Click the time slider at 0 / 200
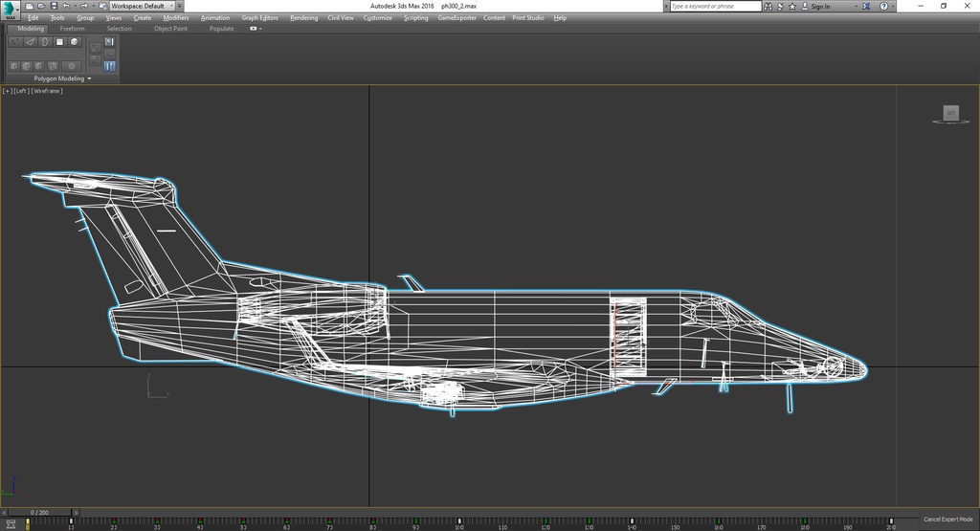 coord(39,513)
